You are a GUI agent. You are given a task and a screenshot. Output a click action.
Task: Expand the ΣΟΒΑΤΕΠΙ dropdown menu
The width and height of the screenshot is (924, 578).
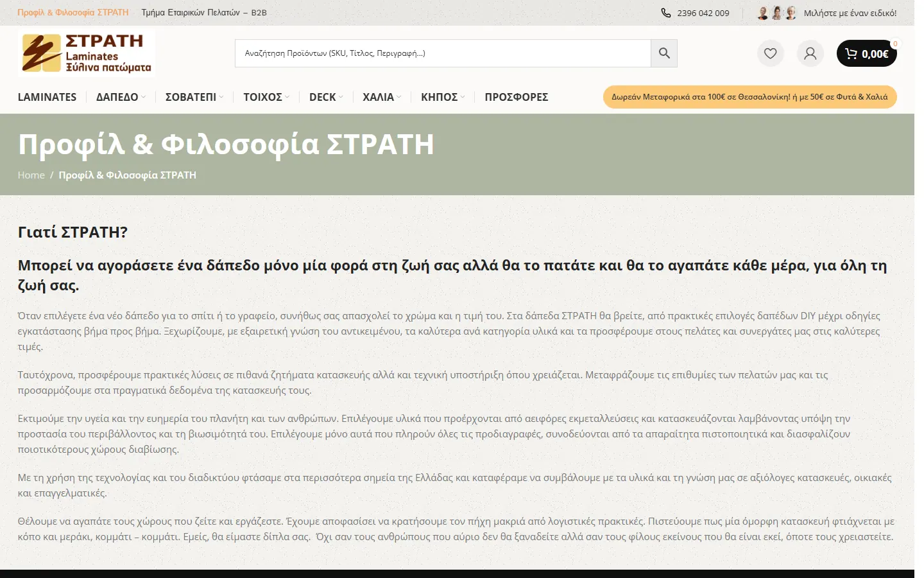tap(194, 97)
